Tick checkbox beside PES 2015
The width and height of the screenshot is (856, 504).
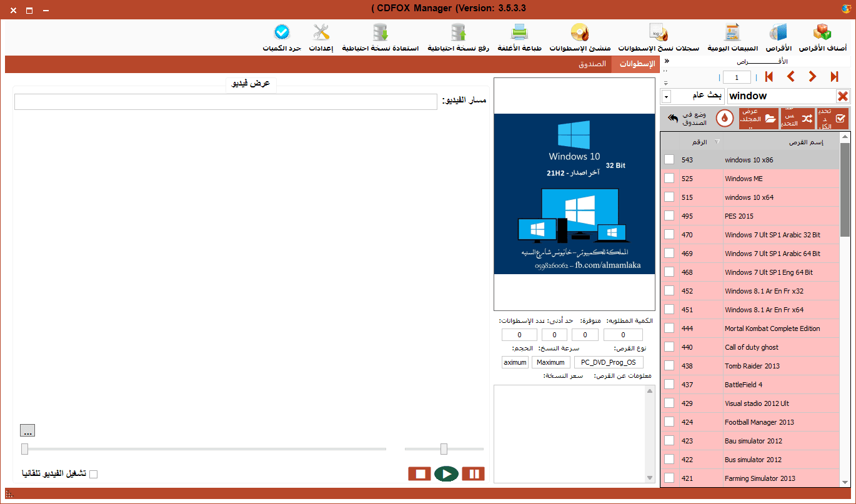(x=669, y=216)
